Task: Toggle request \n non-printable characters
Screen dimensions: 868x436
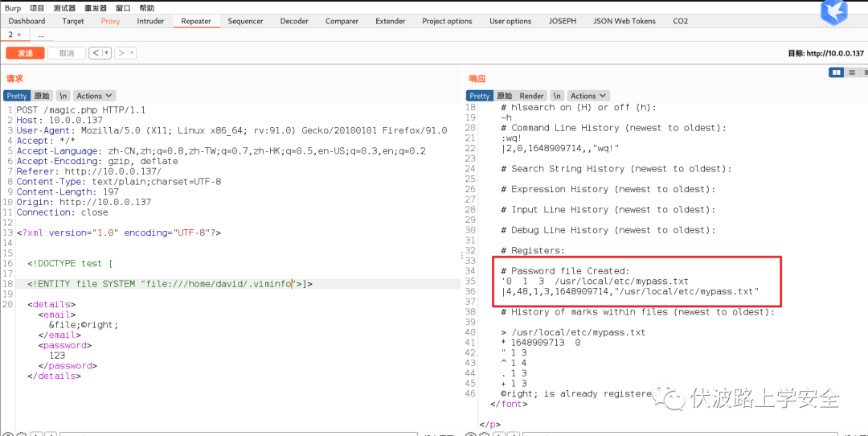Action: pos(63,96)
